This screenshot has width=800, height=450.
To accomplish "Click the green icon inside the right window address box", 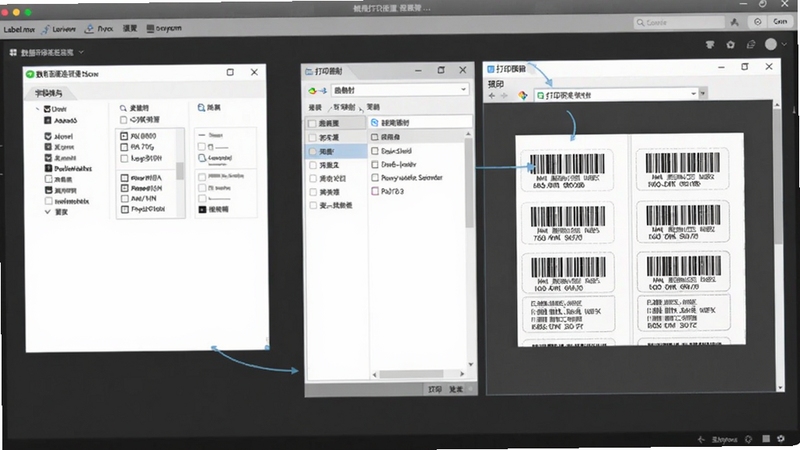I will pyautogui.click(x=540, y=95).
